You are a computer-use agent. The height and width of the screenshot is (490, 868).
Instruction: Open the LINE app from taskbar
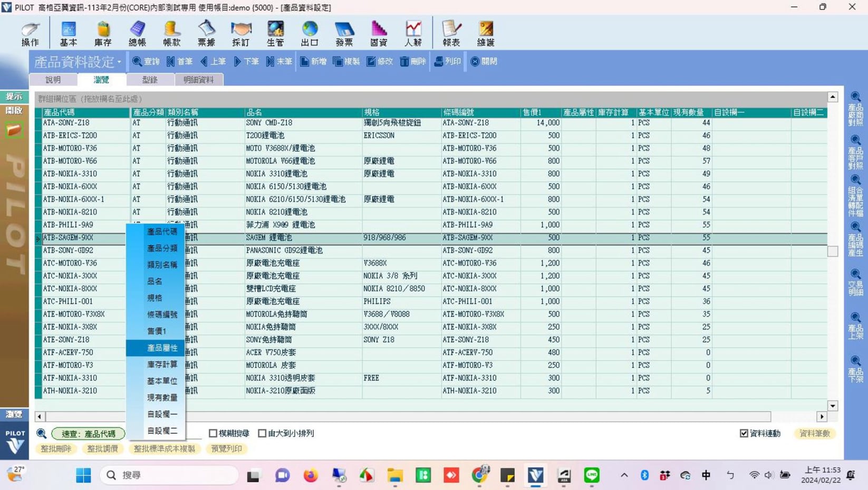(592, 475)
